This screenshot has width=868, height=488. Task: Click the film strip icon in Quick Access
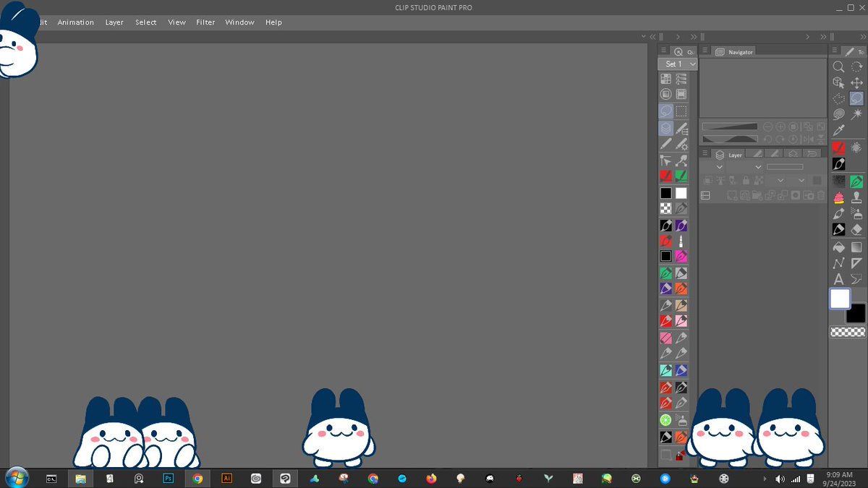click(x=681, y=94)
